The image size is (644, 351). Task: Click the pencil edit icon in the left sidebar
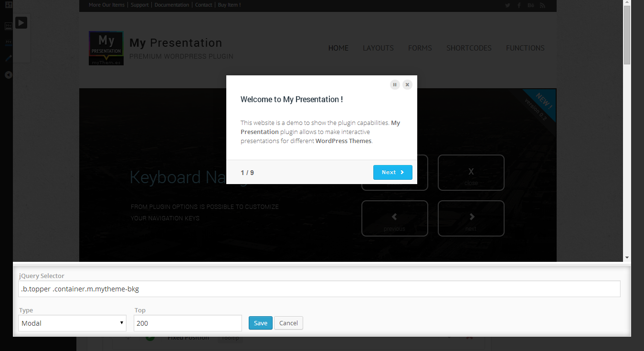[x=9, y=58]
